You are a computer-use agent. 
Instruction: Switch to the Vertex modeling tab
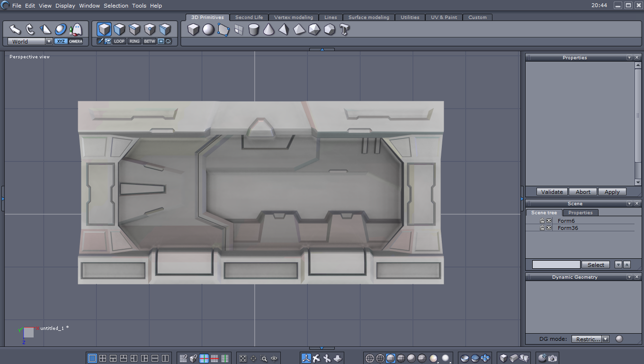tap(293, 18)
